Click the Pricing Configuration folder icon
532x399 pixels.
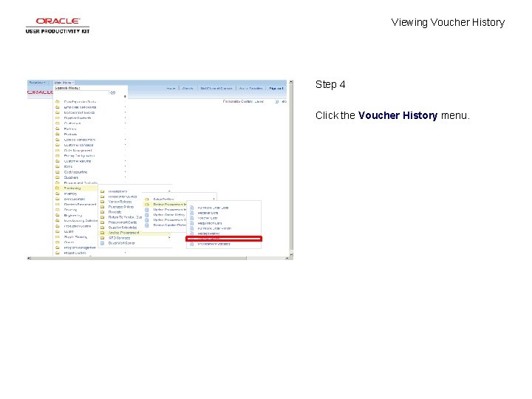58,156
